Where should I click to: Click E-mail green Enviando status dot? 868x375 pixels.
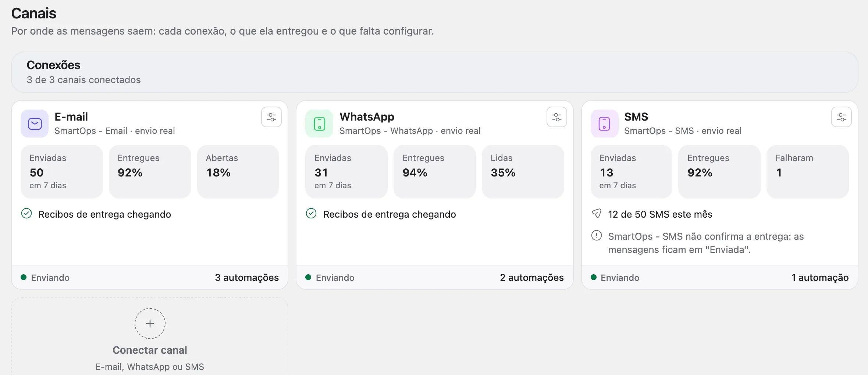(x=24, y=277)
